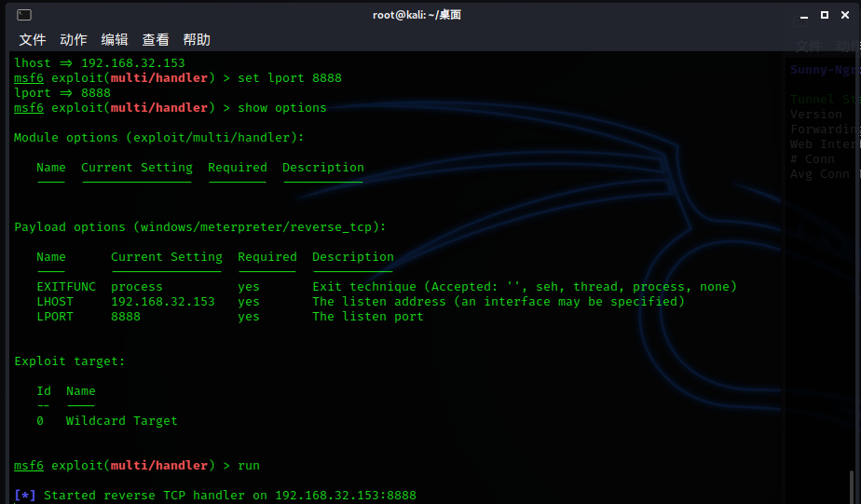Click the 'Payload options' heading line
The width and height of the screenshot is (861, 504).
click(x=199, y=227)
